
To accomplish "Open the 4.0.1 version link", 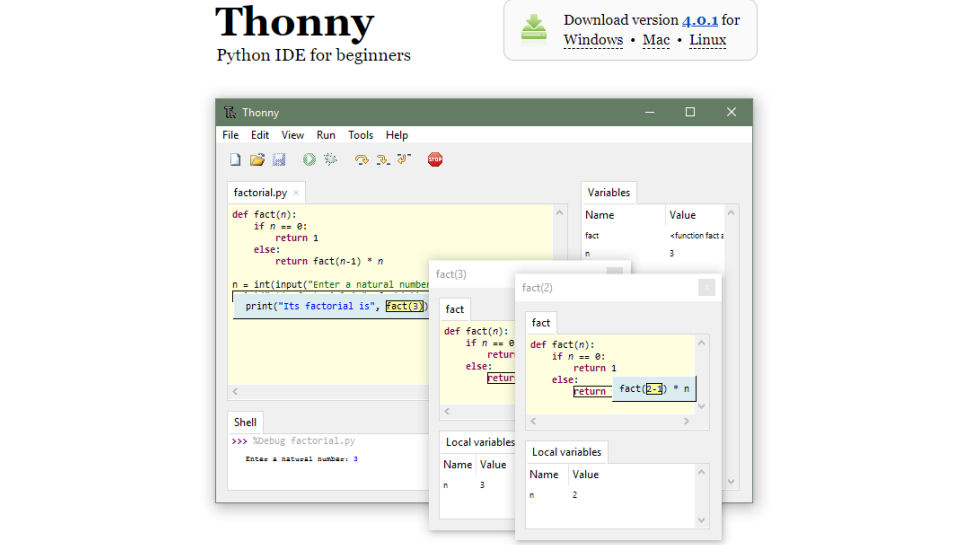I will 700,20.
